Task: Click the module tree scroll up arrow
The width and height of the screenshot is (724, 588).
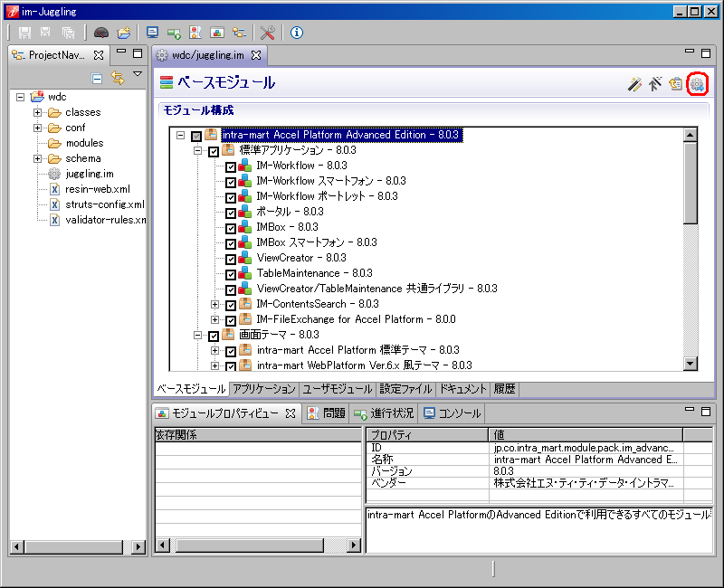Action: (x=691, y=135)
